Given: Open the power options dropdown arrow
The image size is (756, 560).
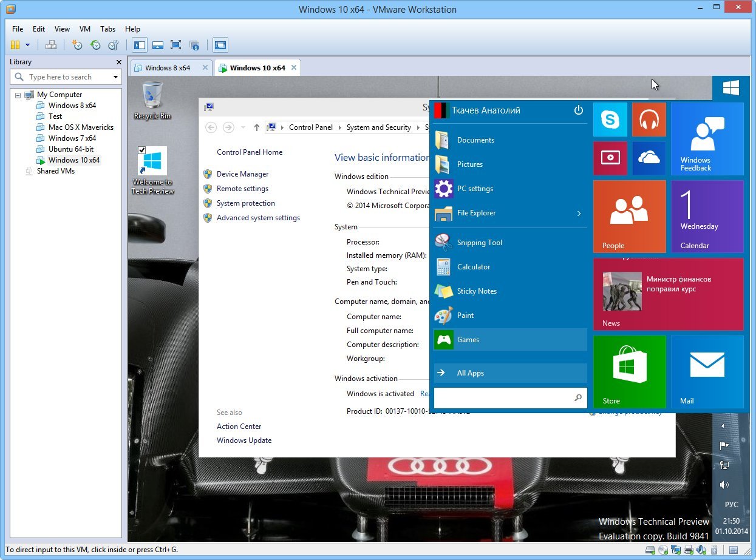Looking at the screenshot, I should pos(28,45).
